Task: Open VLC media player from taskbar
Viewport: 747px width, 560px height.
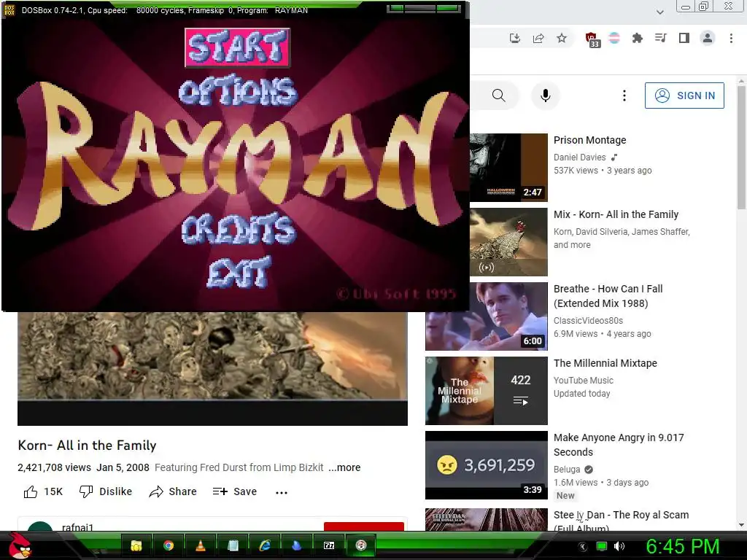Action: 201,545
